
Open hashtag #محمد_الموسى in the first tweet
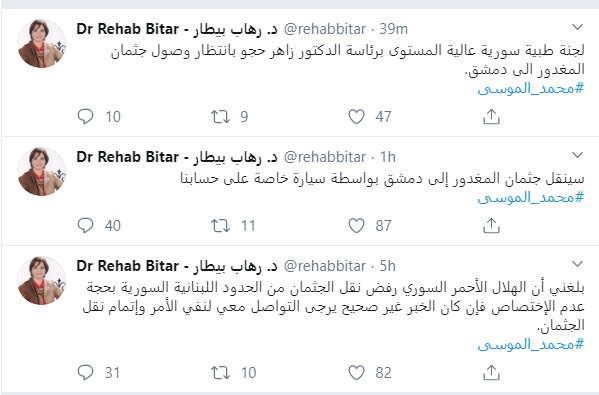(x=531, y=89)
